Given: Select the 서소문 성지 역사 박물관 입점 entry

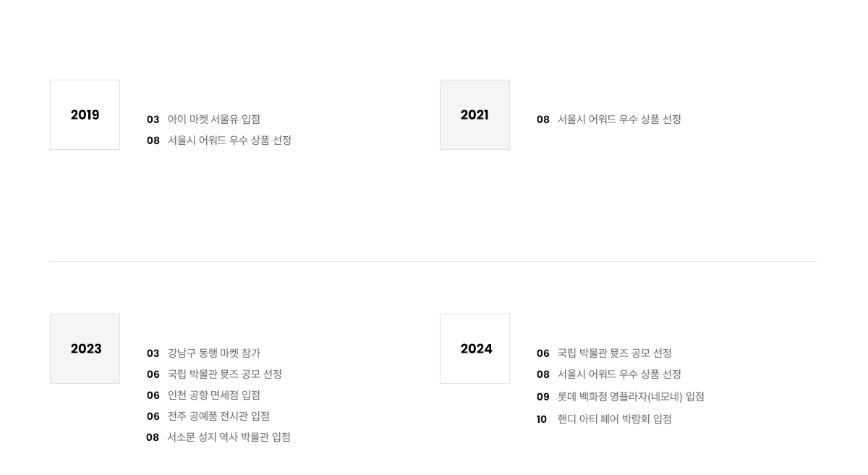Looking at the screenshot, I should coord(229,437).
